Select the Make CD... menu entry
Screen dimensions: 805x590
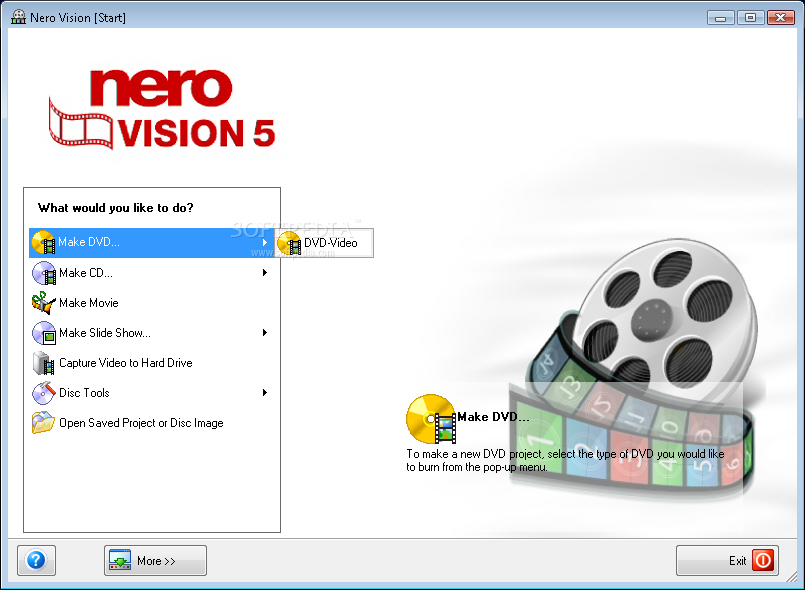tap(152, 273)
